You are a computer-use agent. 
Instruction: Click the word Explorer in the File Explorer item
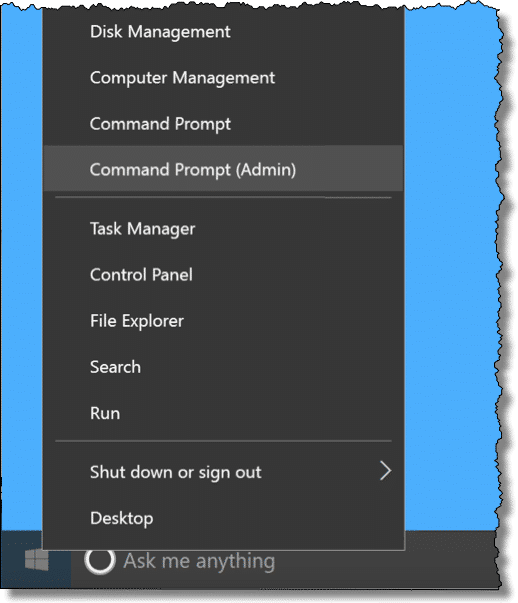tap(153, 321)
